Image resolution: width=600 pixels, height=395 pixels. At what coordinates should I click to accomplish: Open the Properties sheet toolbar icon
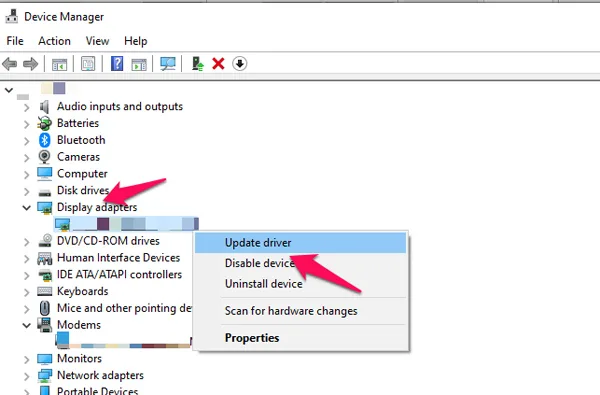(x=88, y=64)
